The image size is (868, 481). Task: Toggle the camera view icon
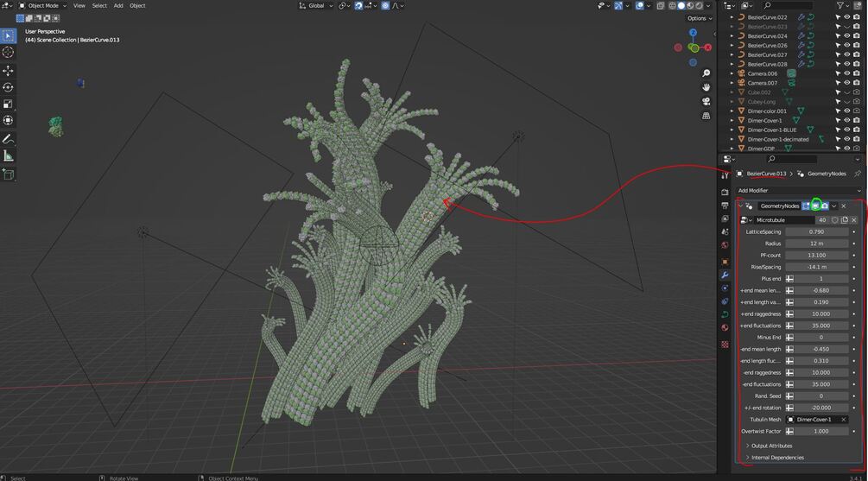point(706,102)
